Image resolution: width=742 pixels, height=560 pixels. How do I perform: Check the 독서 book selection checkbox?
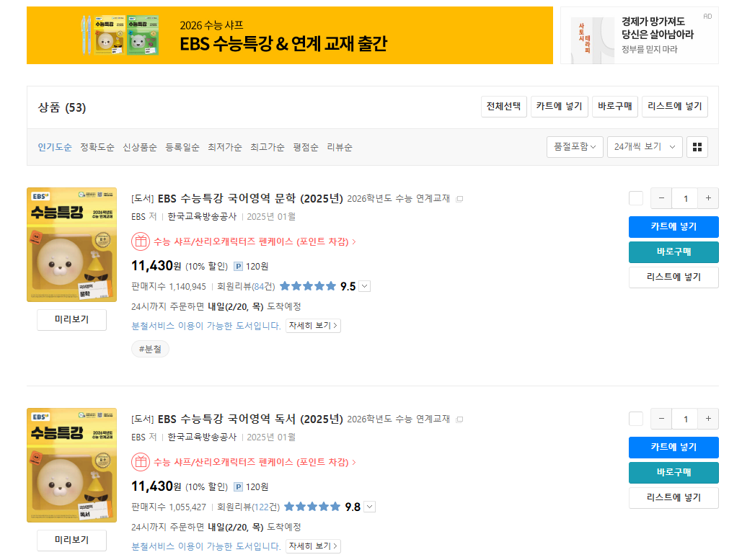[x=636, y=419]
